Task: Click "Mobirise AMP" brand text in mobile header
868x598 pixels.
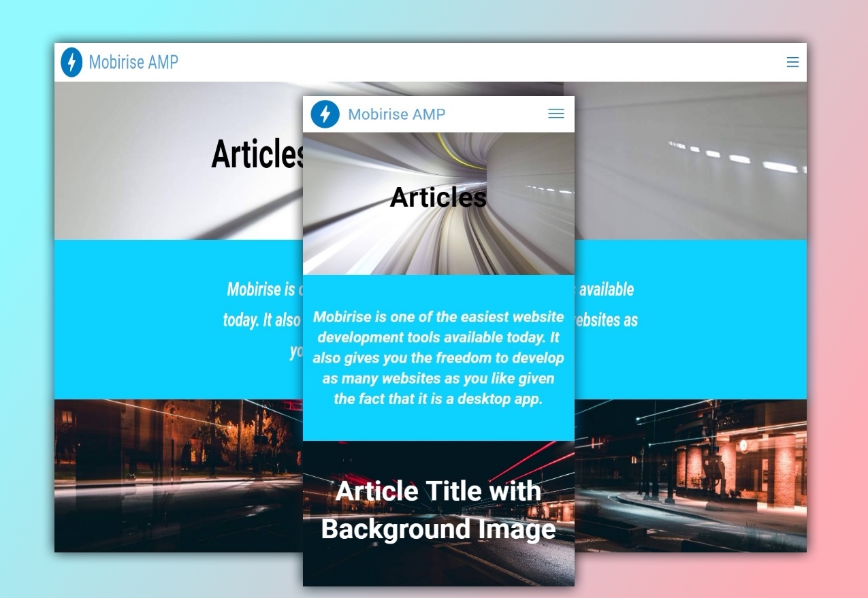Action: 396,114
